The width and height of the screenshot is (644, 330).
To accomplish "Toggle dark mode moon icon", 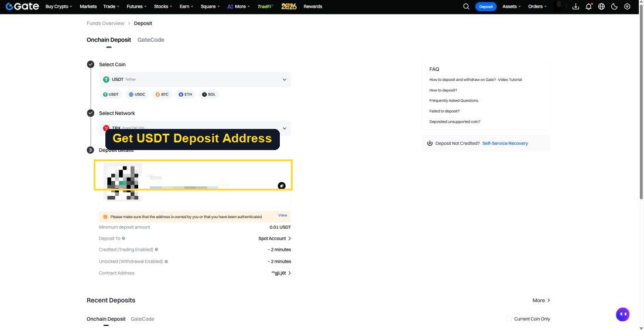I will click(614, 6).
